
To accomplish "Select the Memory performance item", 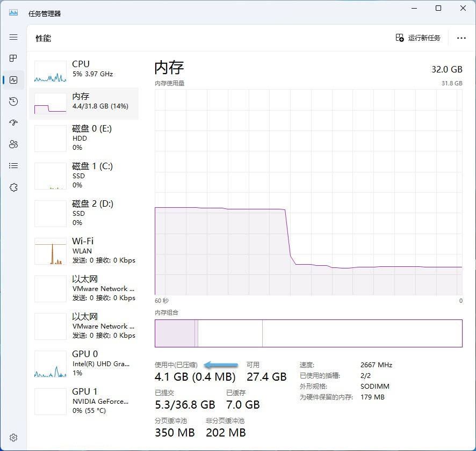I will coord(84,101).
